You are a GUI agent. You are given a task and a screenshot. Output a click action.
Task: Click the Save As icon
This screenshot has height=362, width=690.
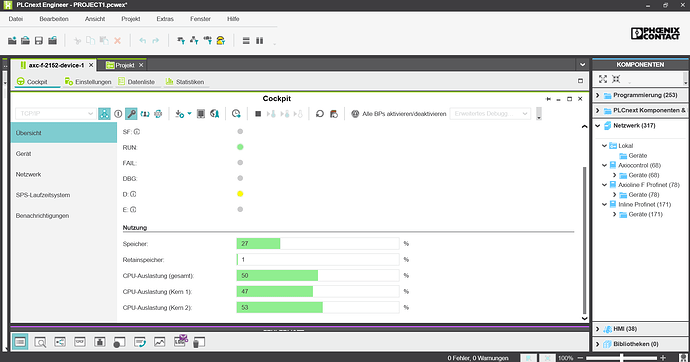pos(52,40)
